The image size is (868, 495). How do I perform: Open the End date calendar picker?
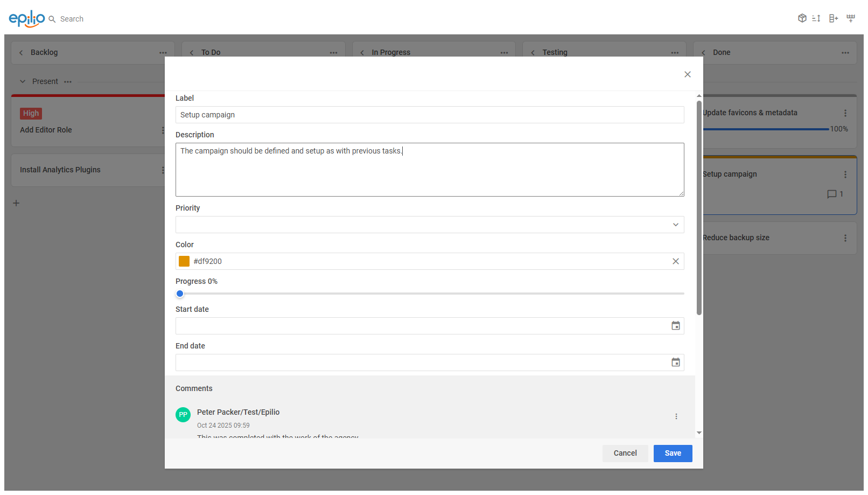[x=675, y=362]
